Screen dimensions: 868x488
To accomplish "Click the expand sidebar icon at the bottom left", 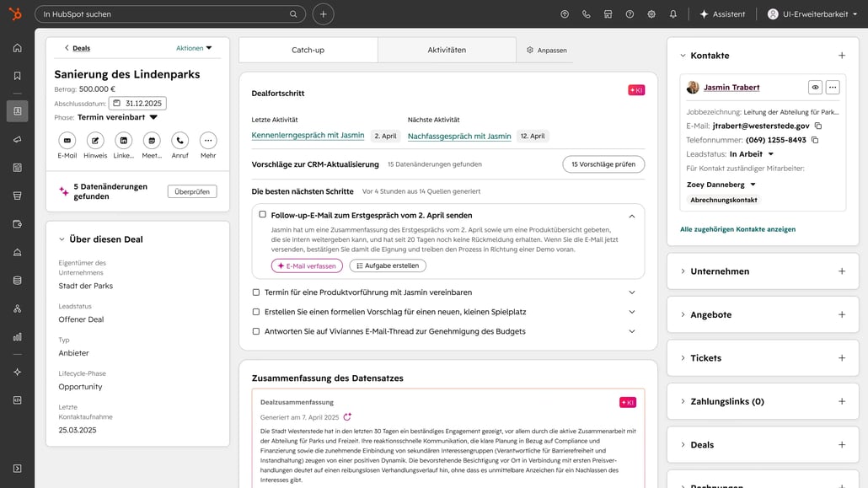I will (x=17, y=469).
